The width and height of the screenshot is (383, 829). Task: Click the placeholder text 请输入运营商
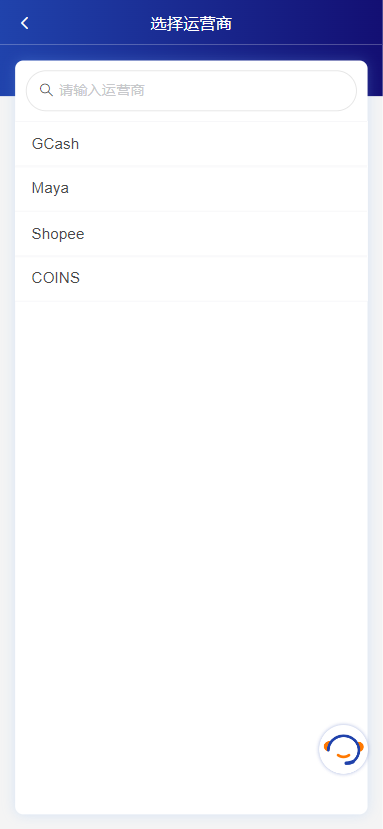[102, 90]
